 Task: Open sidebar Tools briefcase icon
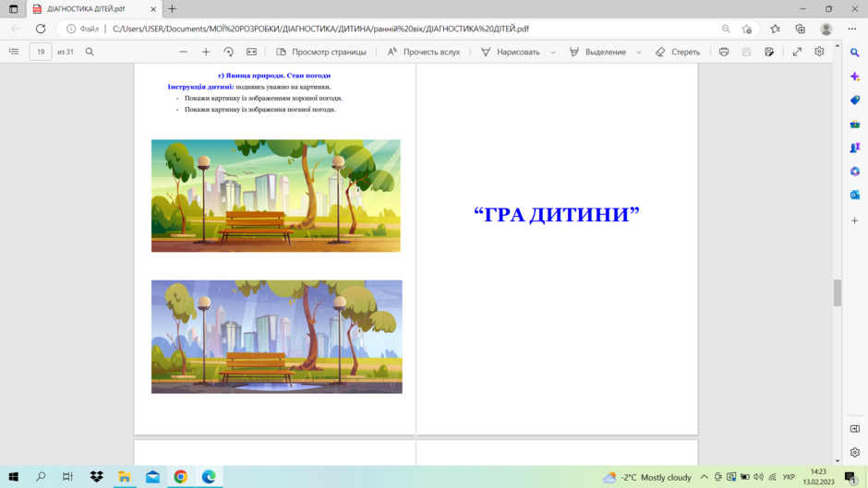855,124
